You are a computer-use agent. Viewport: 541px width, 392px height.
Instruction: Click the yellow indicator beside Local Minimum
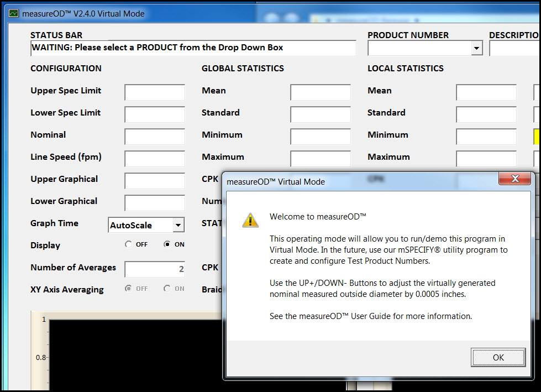pos(537,137)
